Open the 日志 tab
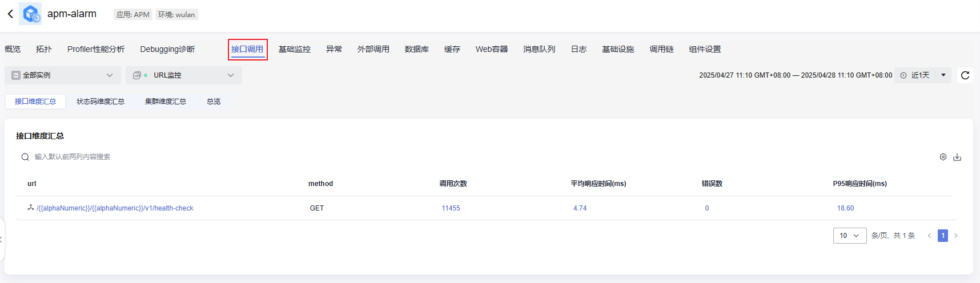The image size is (980, 283). [x=579, y=49]
